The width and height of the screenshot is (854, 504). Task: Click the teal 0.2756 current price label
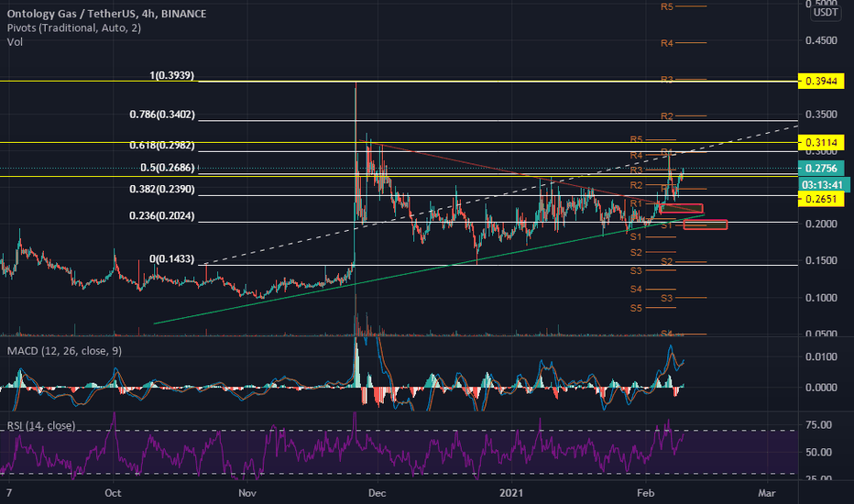click(821, 169)
